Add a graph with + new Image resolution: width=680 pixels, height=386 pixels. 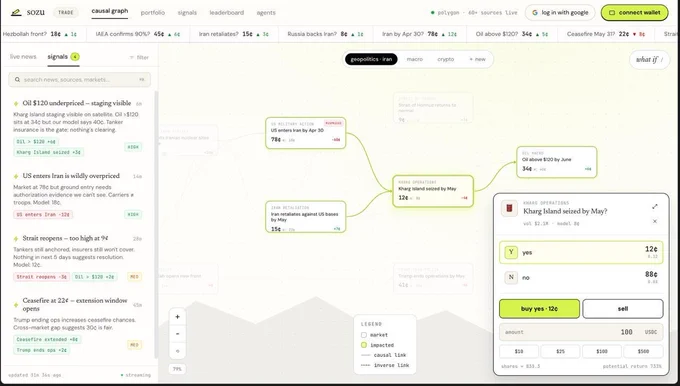(x=477, y=59)
